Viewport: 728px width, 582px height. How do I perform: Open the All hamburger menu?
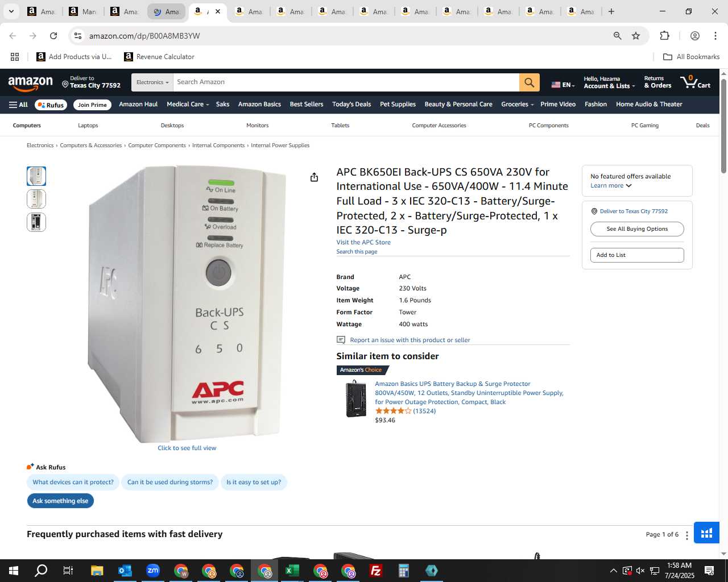(18, 105)
